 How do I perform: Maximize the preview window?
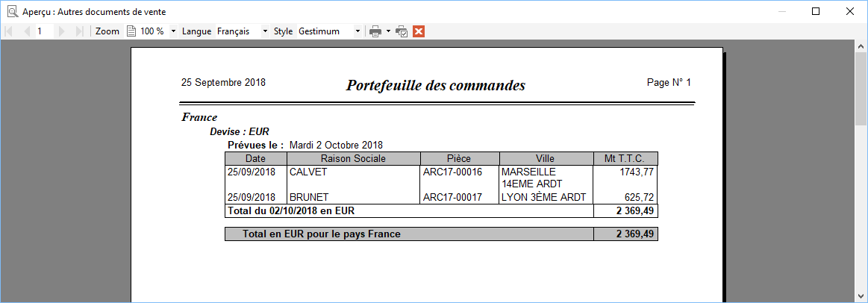pyautogui.click(x=816, y=11)
